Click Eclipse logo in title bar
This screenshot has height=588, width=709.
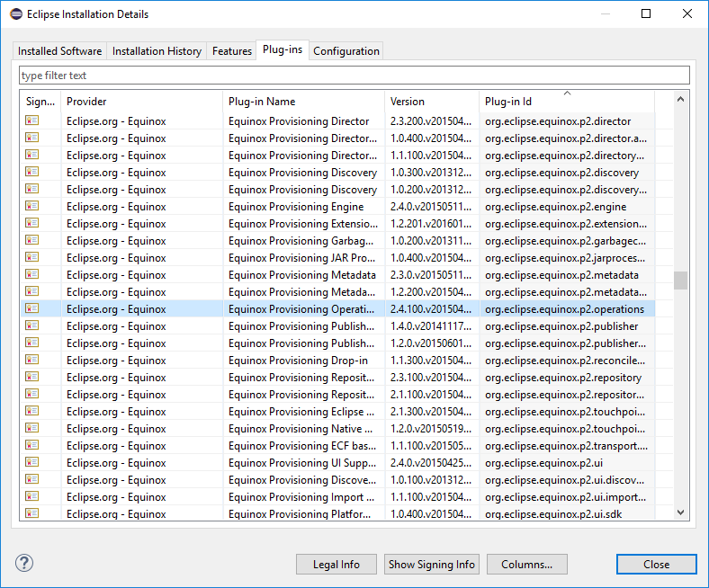click(15, 13)
